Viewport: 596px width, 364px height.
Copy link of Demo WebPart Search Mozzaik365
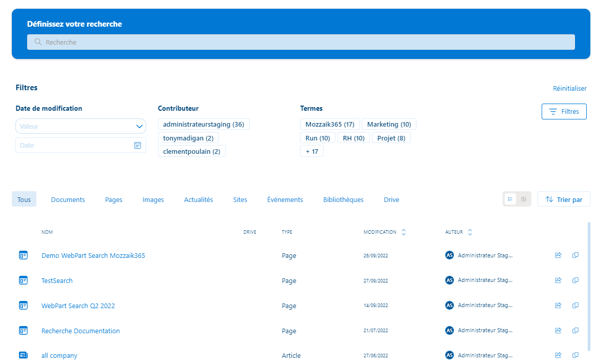pyautogui.click(x=575, y=255)
